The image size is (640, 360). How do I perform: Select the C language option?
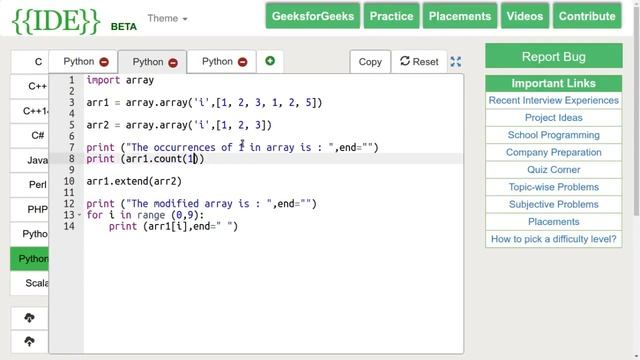pyautogui.click(x=29, y=62)
